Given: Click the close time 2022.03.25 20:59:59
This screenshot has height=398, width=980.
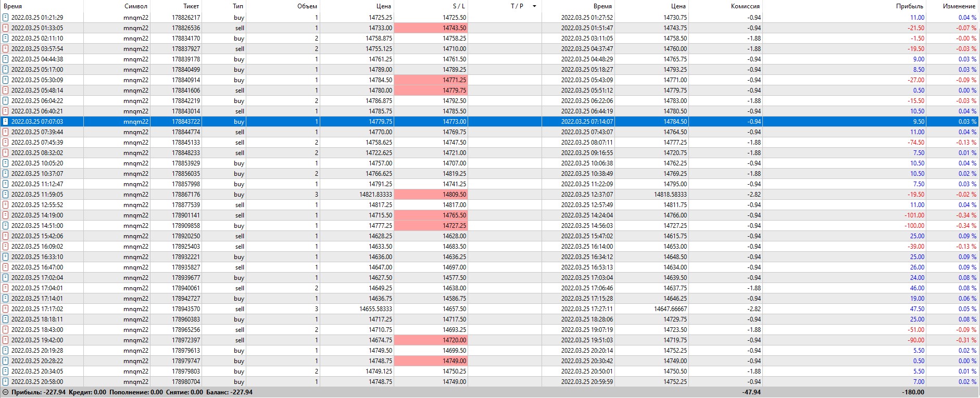Looking at the screenshot, I should pyautogui.click(x=587, y=382).
